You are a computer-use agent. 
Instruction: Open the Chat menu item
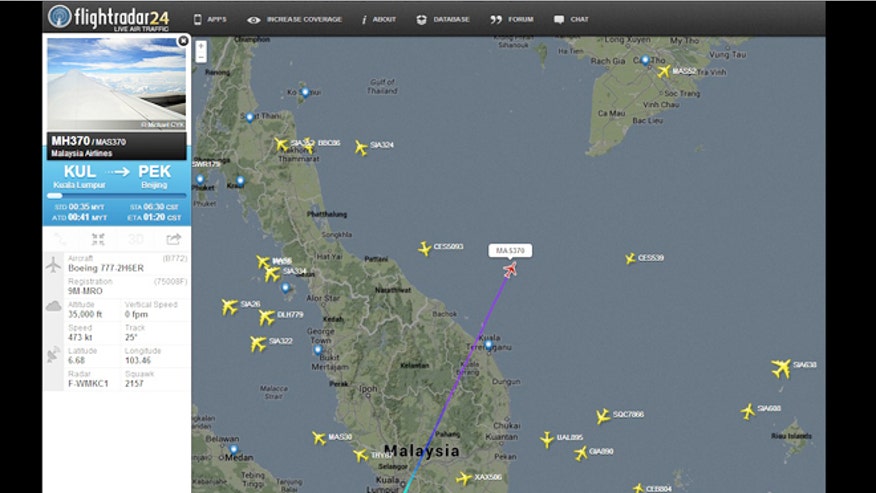coord(571,20)
